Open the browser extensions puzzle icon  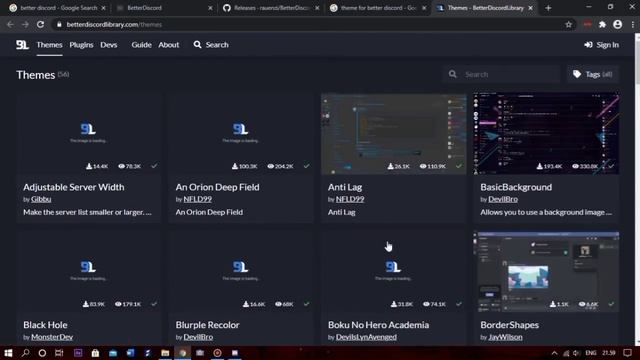click(602, 24)
